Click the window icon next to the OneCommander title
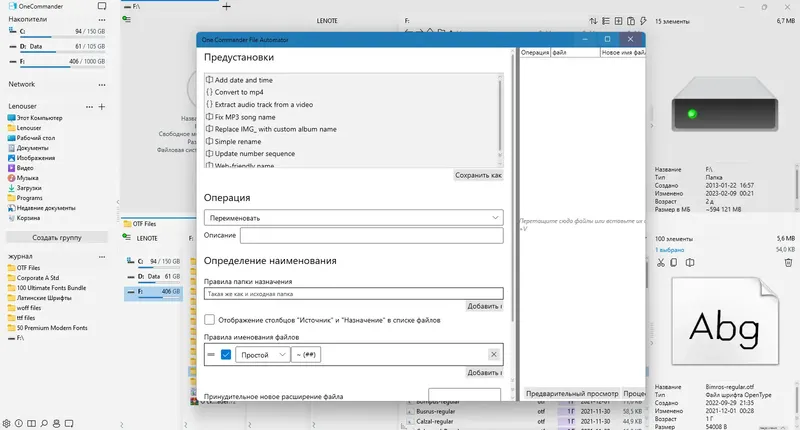 point(102,6)
